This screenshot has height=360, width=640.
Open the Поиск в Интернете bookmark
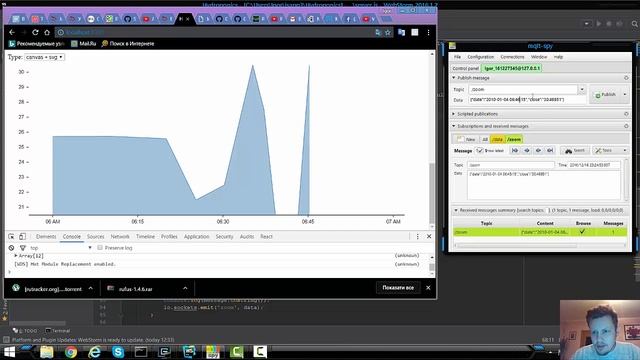(128, 43)
